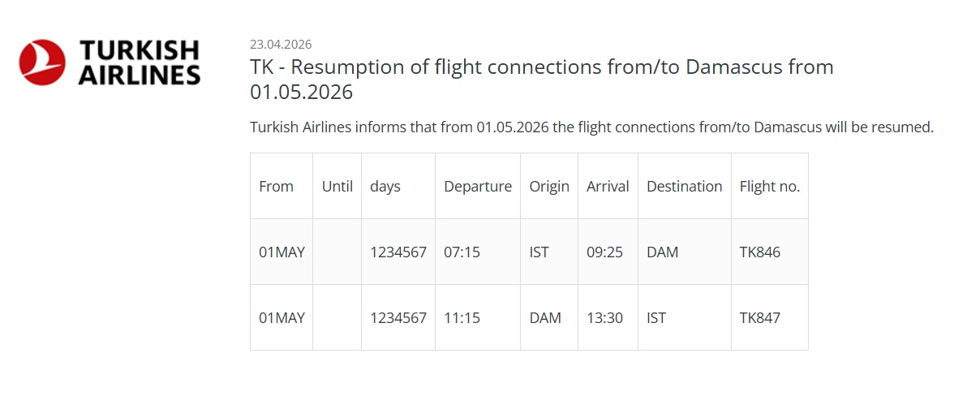Click the 01MAY date in the TK847 row
This screenshot has height=405, width=980.
282,317
